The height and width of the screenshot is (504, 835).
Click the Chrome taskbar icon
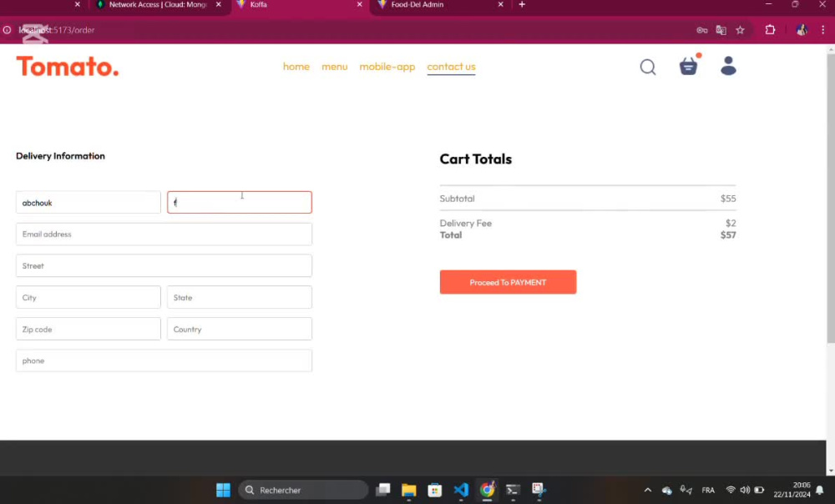tap(488, 490)
